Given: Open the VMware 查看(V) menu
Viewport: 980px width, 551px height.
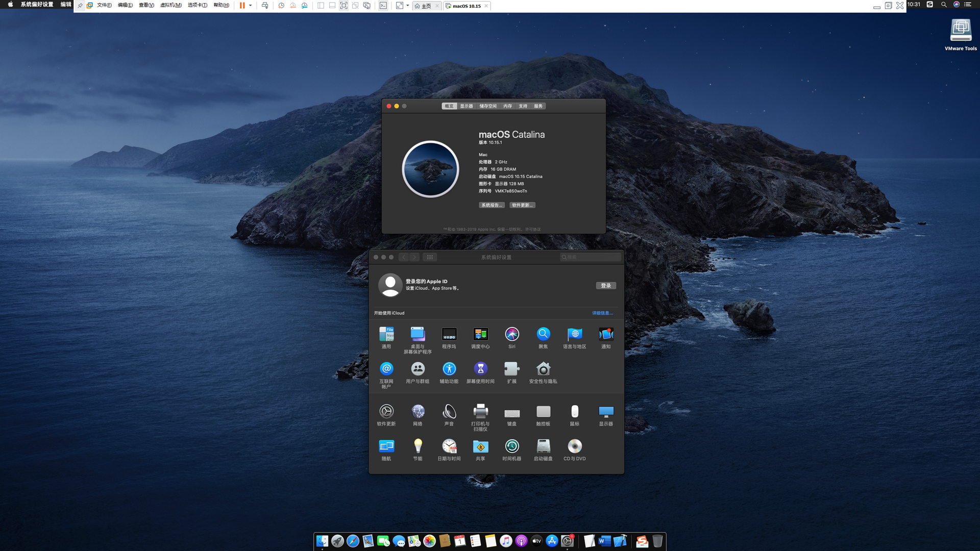Looking at the screenshot, I should [x=146, y=5].
